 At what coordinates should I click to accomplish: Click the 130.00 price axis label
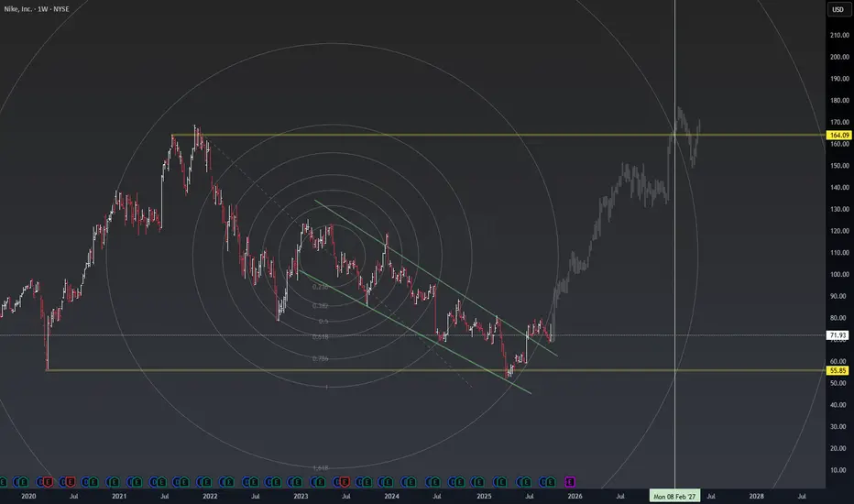point(839,209)
